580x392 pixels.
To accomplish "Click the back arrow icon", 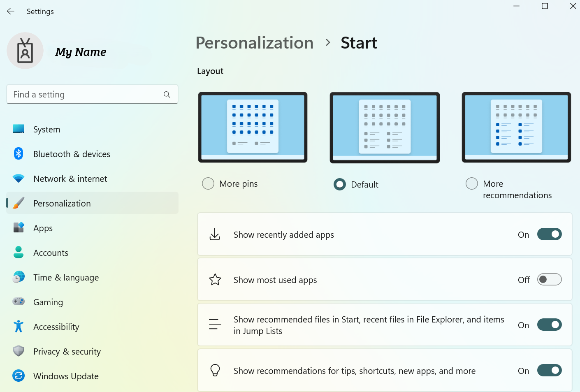I will coord(11,12).
